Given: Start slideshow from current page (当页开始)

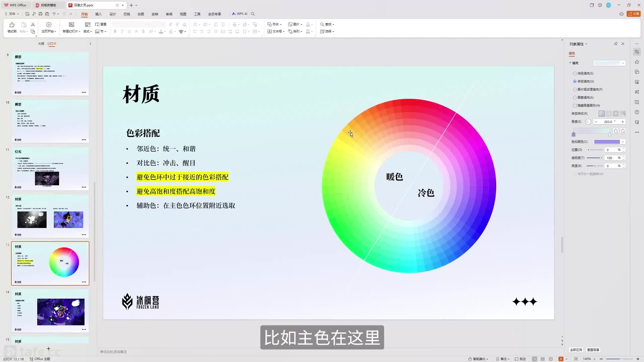Looking at the screenshot, I should click(49, 27).
